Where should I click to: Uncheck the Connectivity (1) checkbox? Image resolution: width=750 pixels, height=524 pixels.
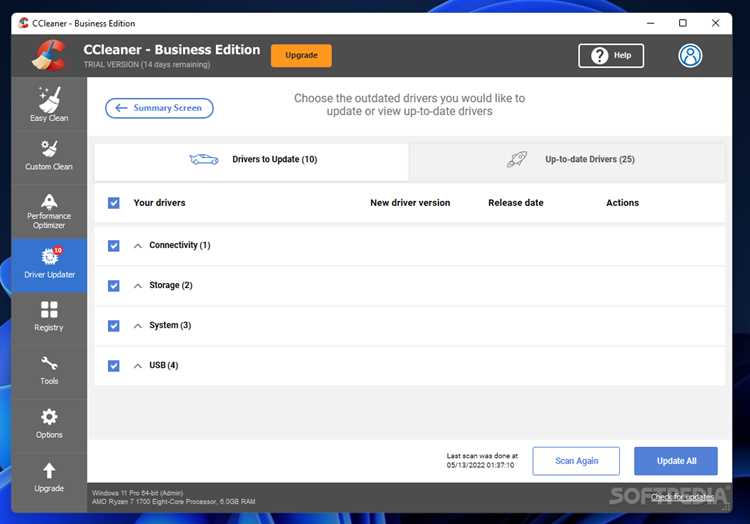(114, 246)
